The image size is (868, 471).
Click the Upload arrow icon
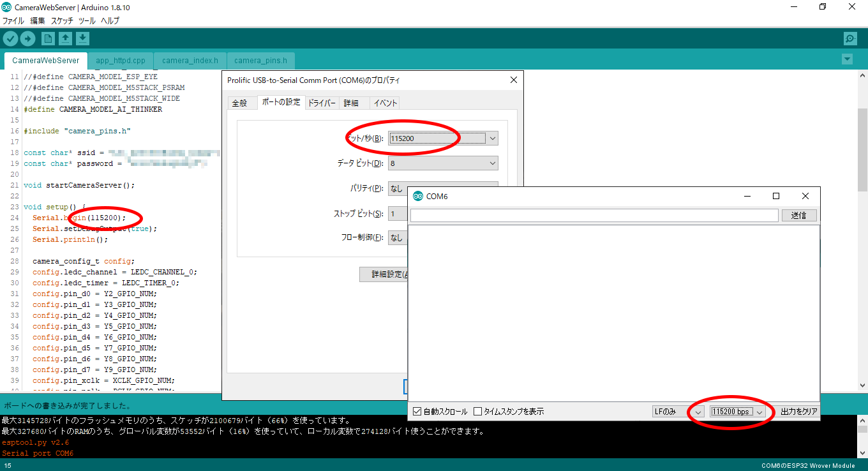click(x=27, y=39)
